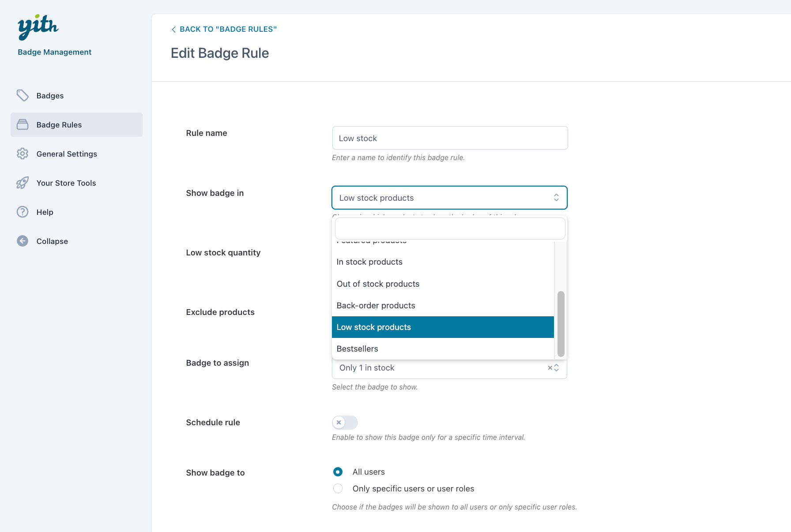791x532 pixels.
Task: Click the YITH logo
Action: point(38,27)
